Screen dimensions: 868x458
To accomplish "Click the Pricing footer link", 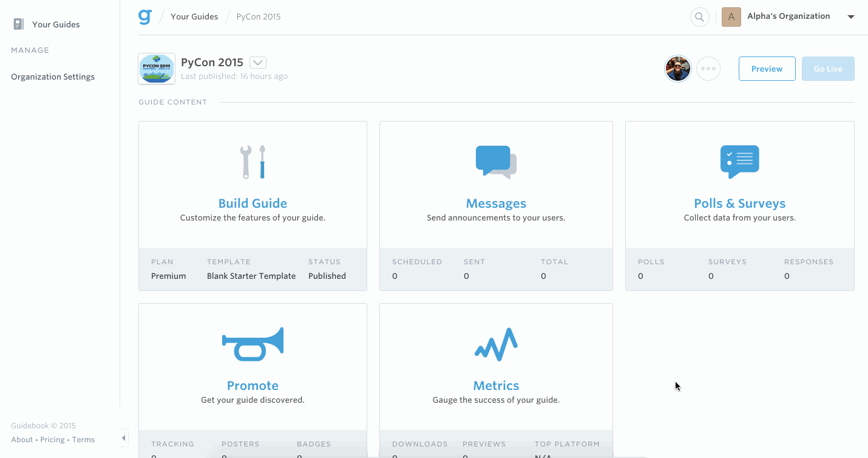I will point(52,439).
